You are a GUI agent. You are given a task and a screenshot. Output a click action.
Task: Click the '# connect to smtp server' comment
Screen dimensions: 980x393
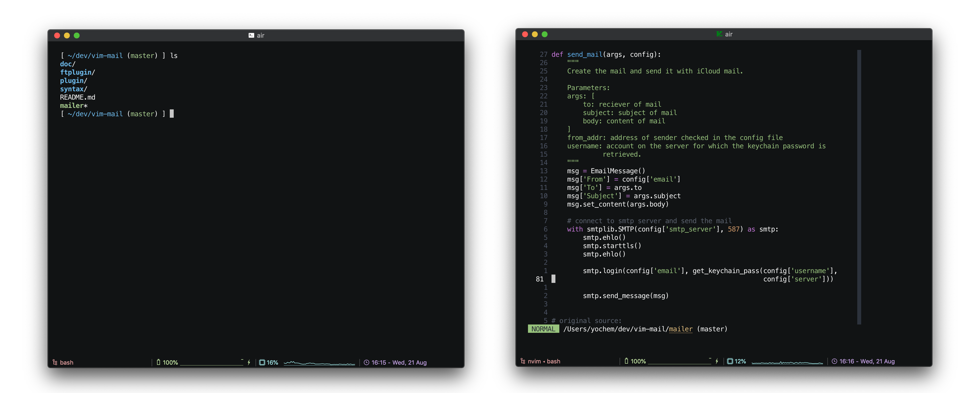649,221
